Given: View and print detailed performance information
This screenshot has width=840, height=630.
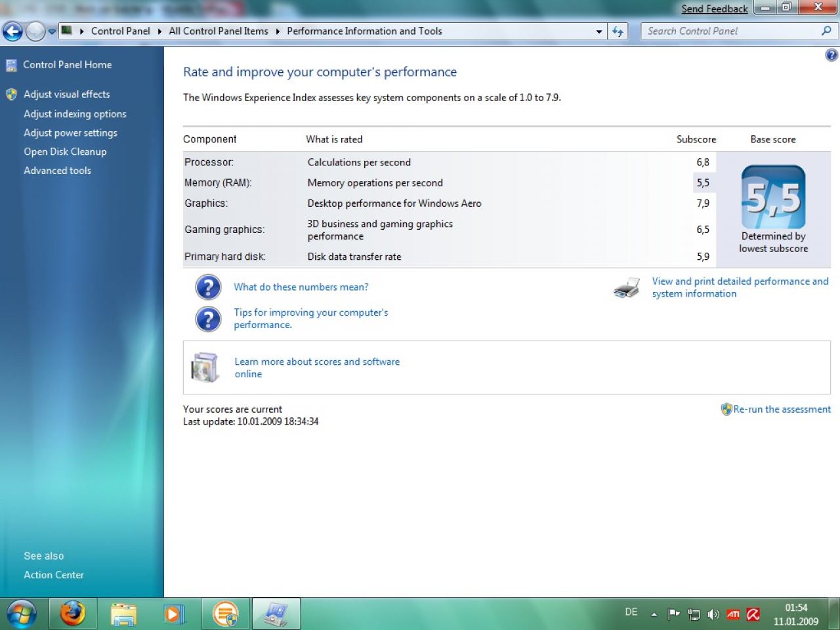Looking at the screenshot, I should pyautogui.click(x=740, y=287).
